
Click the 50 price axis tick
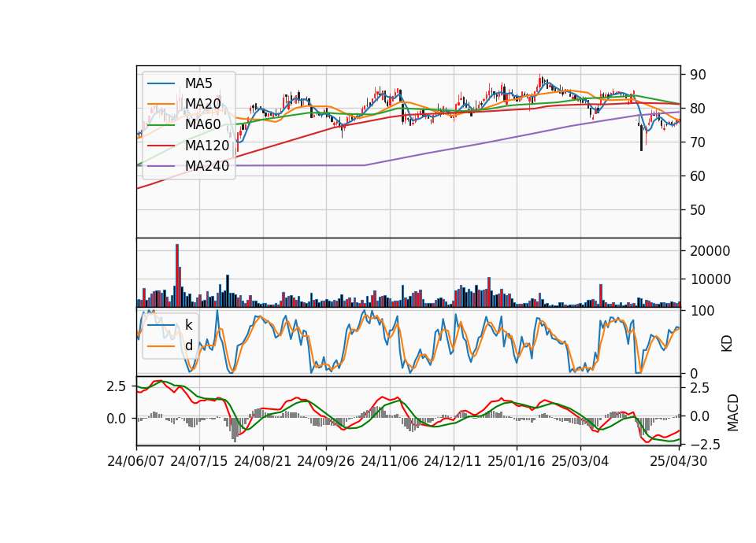tap(698, 210)
